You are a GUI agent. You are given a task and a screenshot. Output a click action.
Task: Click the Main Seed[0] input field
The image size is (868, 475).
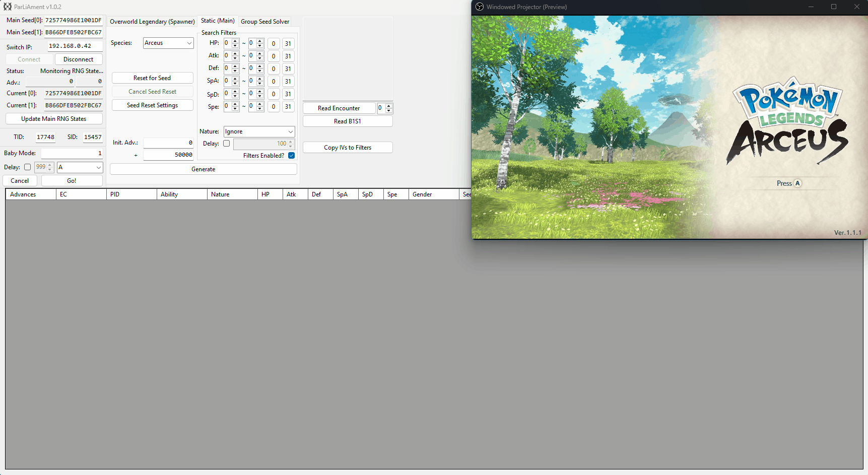[x=74, y=21]
